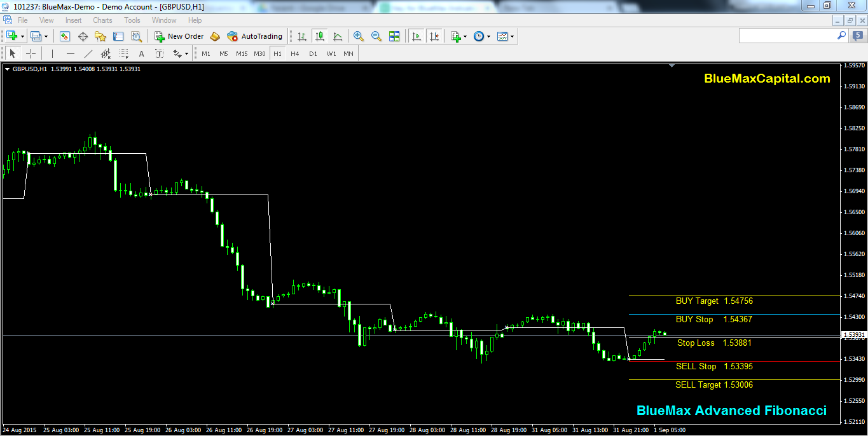Expand the Arrows tool dropdown arrow
868x436 pixels.
[x=186, y=53]
